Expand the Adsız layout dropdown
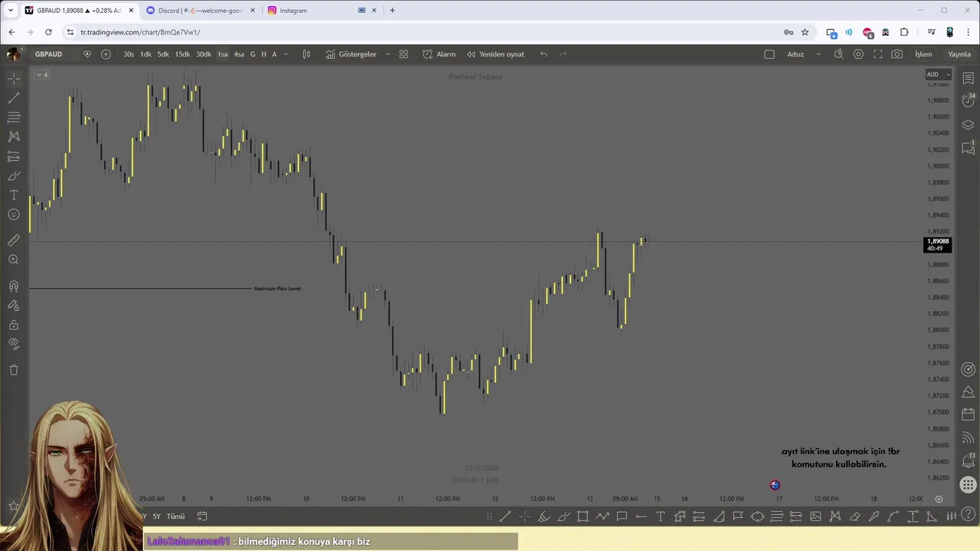The height and width of the screenshot is (551, 980). pyautogui.click(x=818, y=54)
